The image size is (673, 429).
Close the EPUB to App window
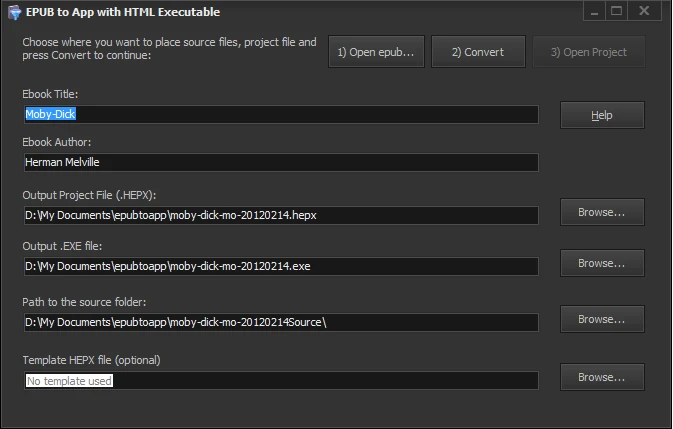(643, 11)
